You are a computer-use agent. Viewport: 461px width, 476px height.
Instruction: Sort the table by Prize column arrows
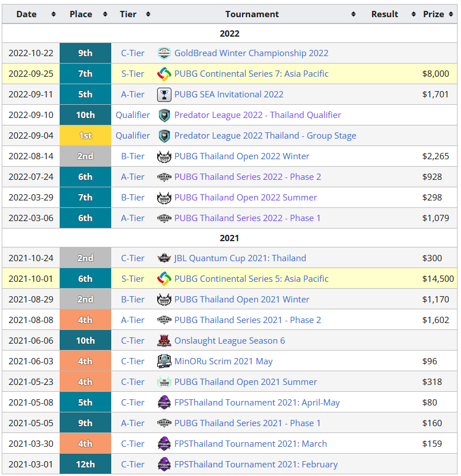pyautogui.click(x=451, y=14)
